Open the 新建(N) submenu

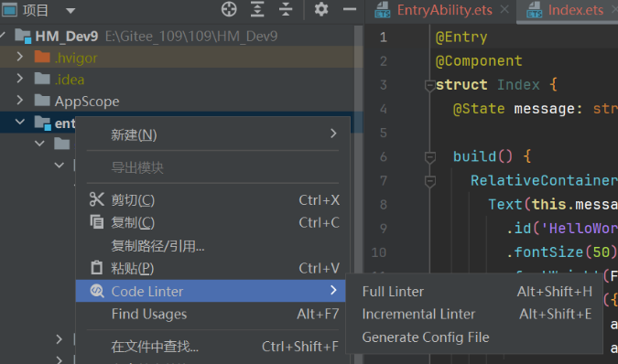tap(212, 134)
